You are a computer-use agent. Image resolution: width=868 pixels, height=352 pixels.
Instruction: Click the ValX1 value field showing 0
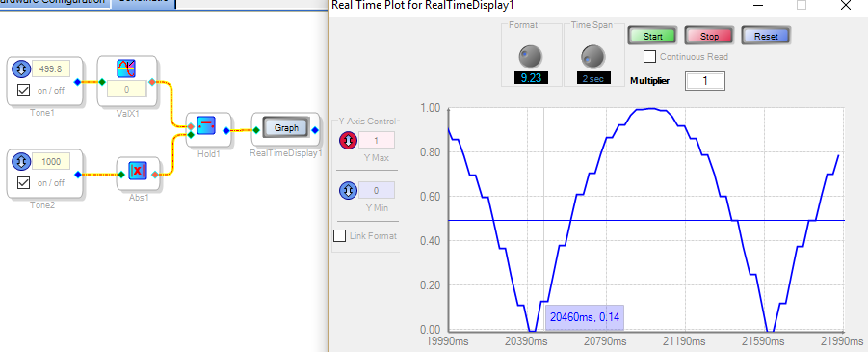click(127, 89)
